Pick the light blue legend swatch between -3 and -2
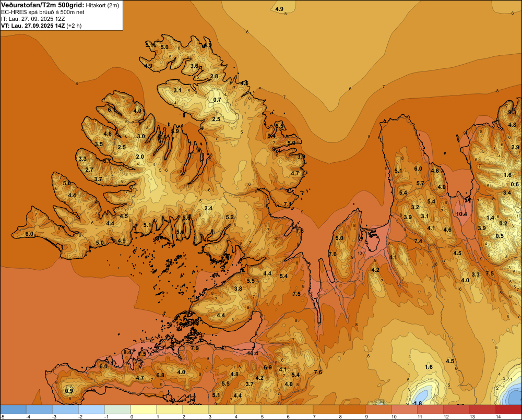The height and width of the screenshot is (420, 522). pos(65,410)
